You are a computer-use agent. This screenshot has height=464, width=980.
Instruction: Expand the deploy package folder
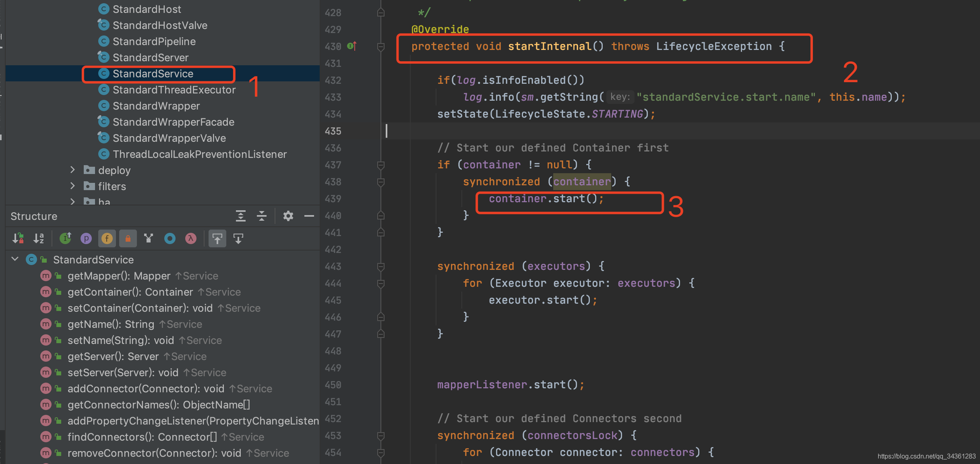coord(72,170)
